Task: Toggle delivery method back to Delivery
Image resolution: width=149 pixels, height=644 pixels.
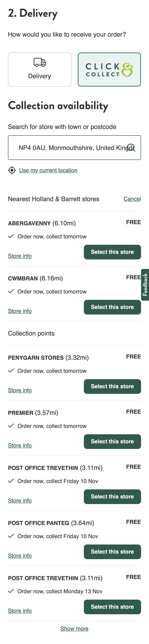Action: coord(39,69)
